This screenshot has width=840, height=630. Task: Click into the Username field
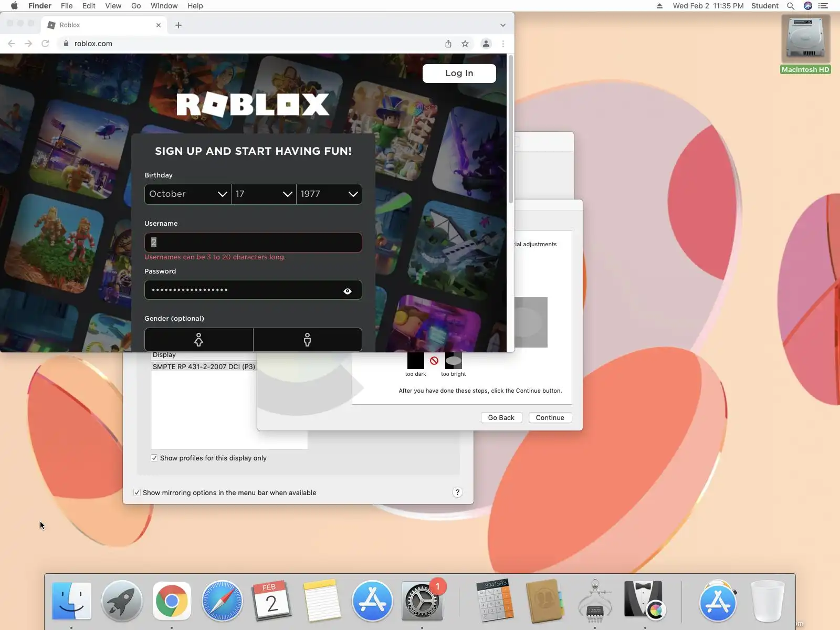pos(253,243)
